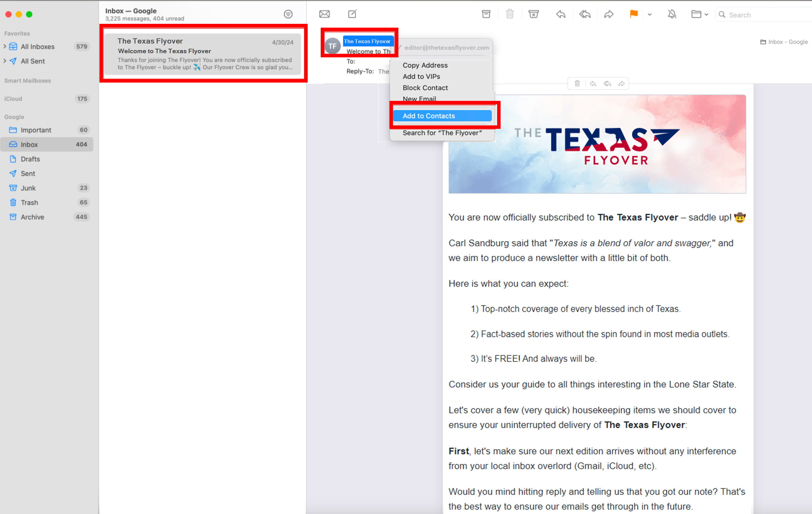
Task: Compose a new message with pencil icon
Action: coord(352,14)
